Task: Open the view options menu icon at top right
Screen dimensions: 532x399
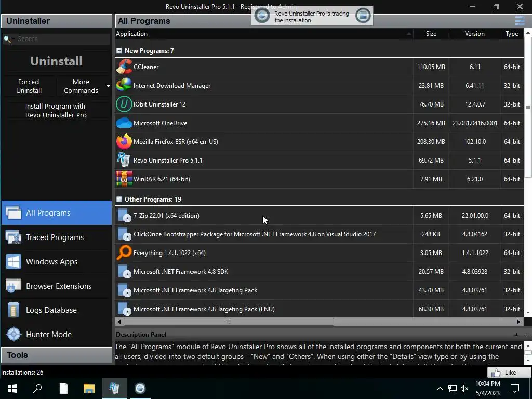Action: (520, 21)
